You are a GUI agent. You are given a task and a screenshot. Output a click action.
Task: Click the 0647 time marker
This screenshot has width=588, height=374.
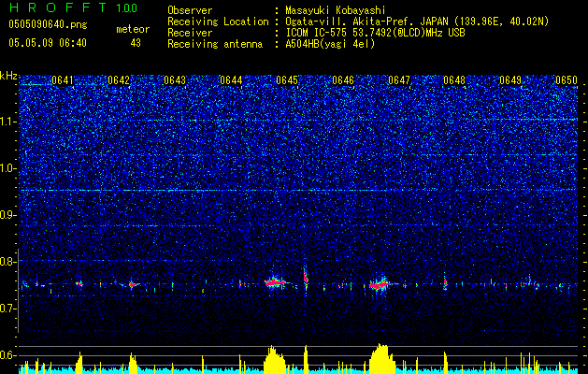tap(399, 80)
